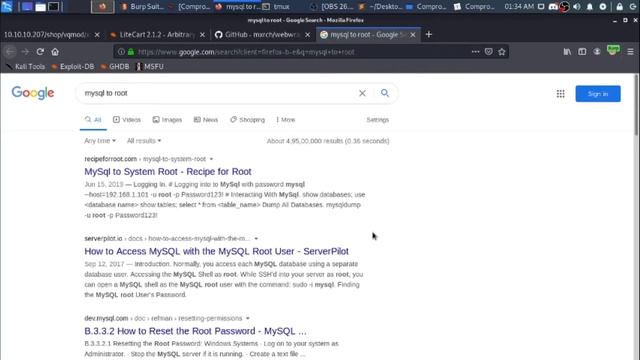Open the GHDB bookmark
Viewport: 640px width, 360px height.
coord(115,67)
